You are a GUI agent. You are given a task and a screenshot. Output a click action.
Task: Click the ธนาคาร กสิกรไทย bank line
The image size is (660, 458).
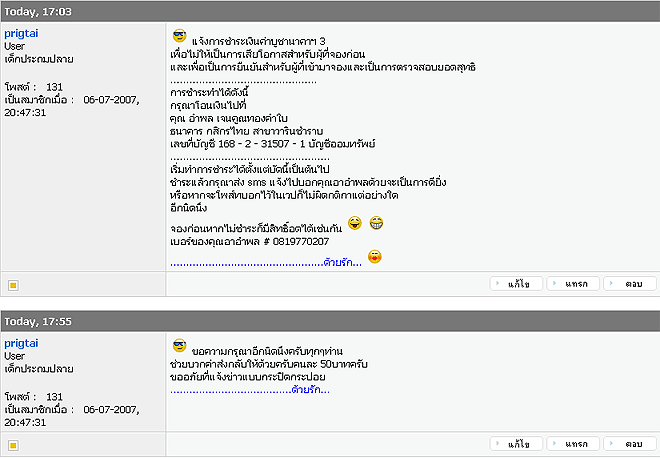tap(247, 131)
